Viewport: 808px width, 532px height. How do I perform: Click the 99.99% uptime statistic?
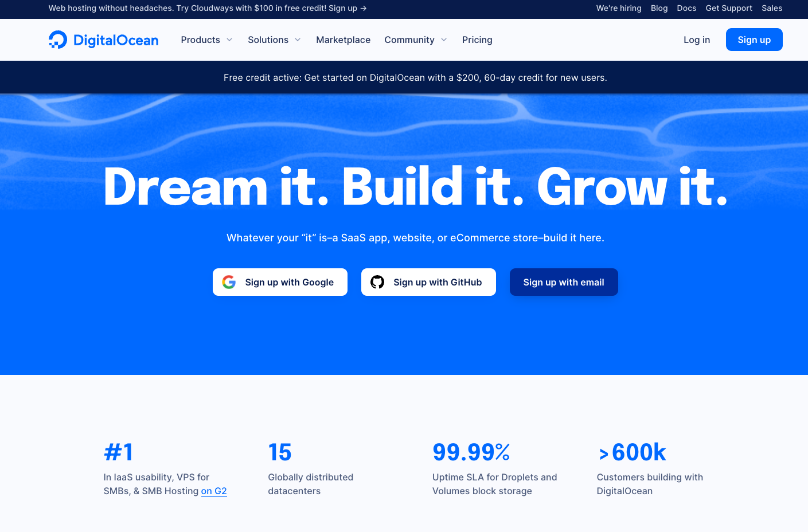point(471,452)
